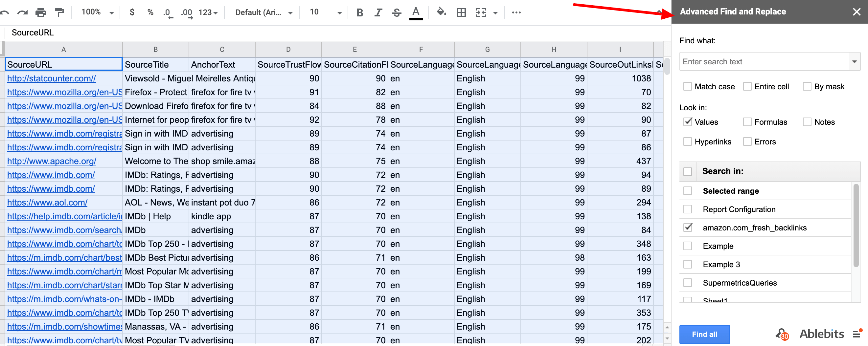Toggle strikethrough text formatting
The height and width of the screenshot is (346, 868).
pyautogui.click(x=397, y=13)
